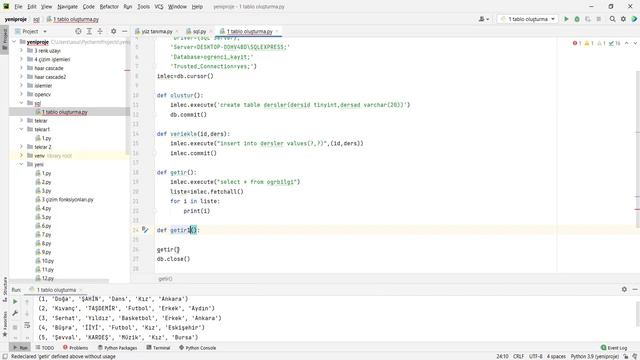Collapse the 'yeni' folder
The width and height of the screenshot is (640, 360).
22,164
